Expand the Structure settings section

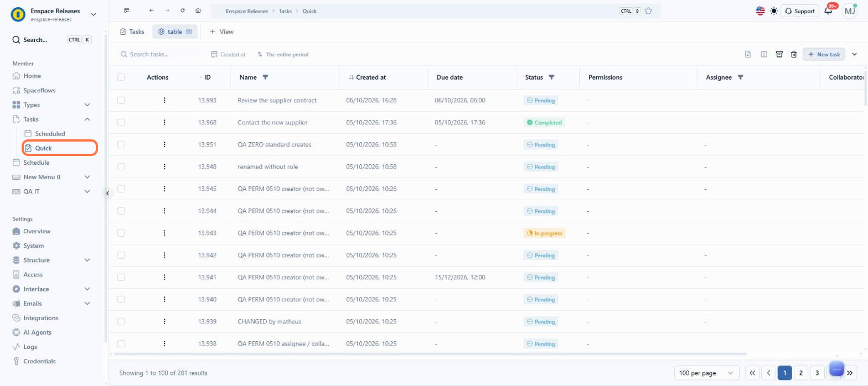click(87, 260)
